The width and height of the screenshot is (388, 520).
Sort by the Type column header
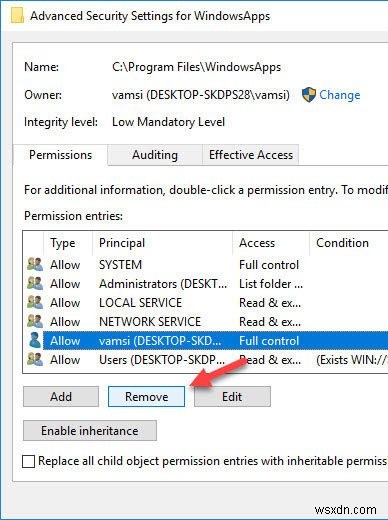tap(68, 243)
